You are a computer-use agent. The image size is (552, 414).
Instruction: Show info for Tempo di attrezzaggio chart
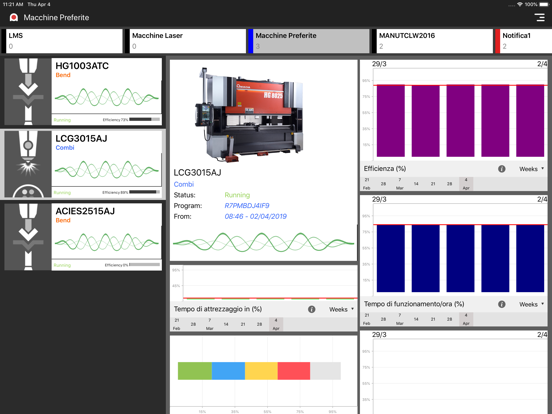(x=312, y=309)
